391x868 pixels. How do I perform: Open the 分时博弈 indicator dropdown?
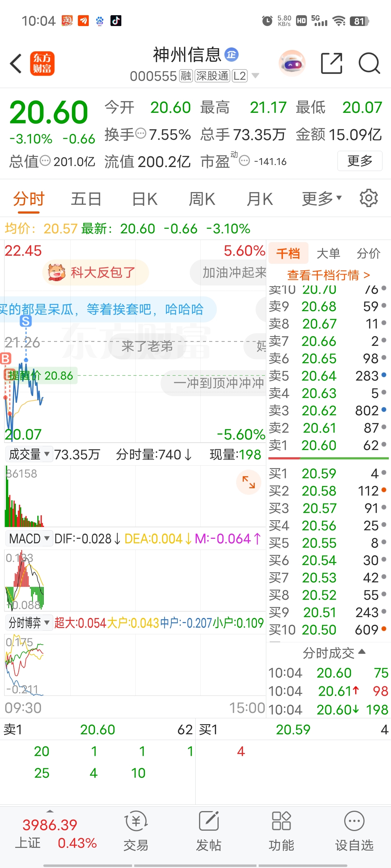(29, 622)
